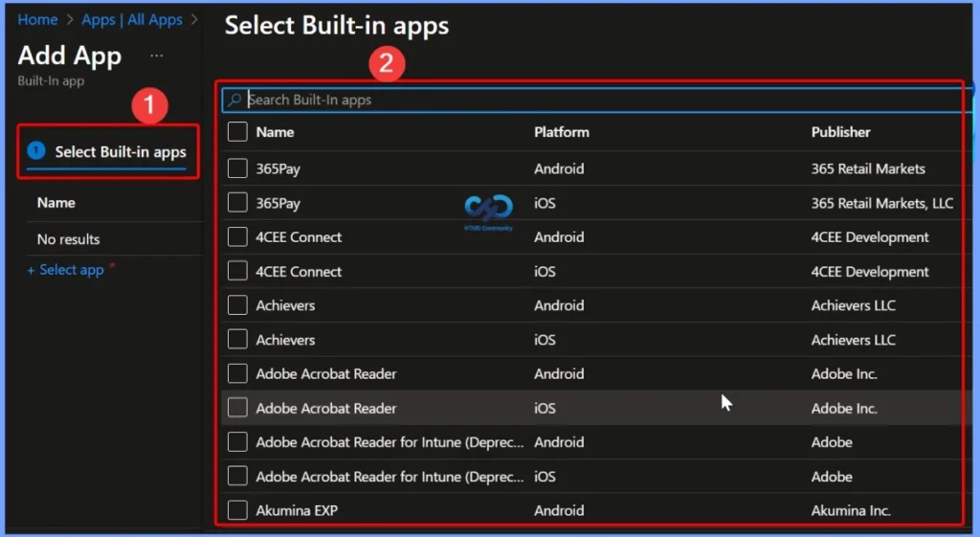Sort by the Platform column header
980x537 pixels.
coord(561,132)
